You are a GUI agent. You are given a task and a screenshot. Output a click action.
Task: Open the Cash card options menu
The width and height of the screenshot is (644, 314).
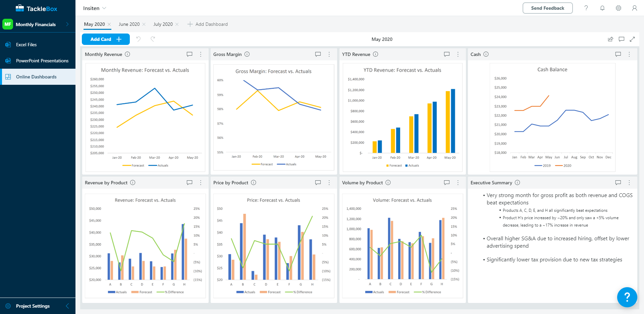click(x=629, y=54)
